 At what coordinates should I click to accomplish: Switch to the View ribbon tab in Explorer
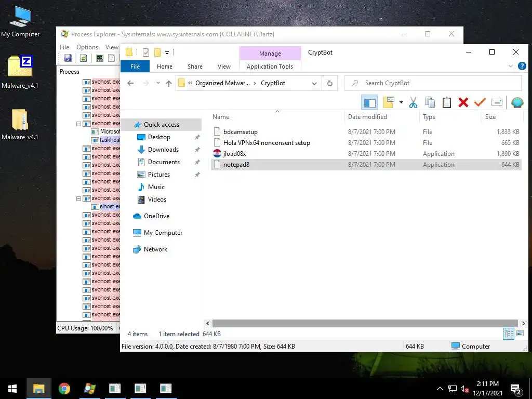coord(224,66)
